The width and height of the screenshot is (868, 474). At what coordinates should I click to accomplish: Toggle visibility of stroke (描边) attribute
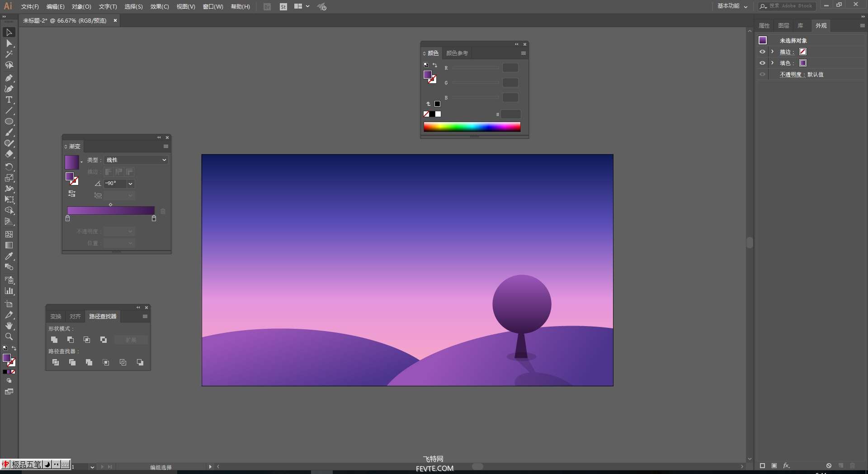click(762, 52)
